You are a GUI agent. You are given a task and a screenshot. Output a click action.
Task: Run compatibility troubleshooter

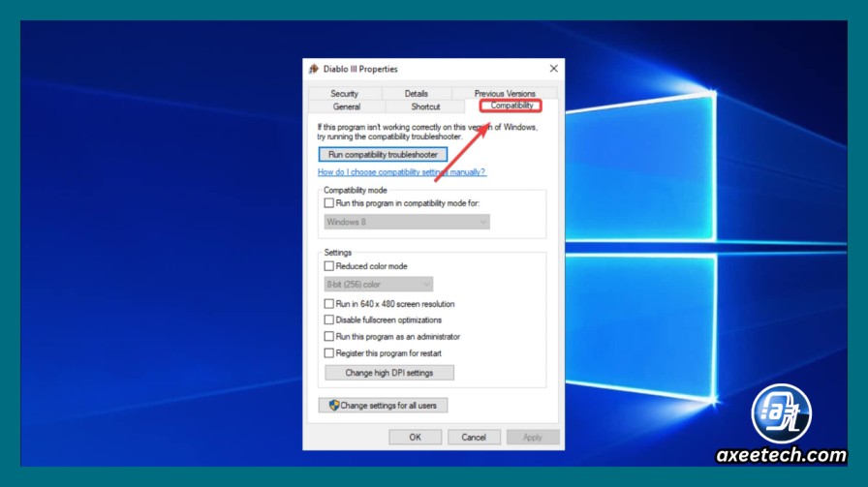383,154
